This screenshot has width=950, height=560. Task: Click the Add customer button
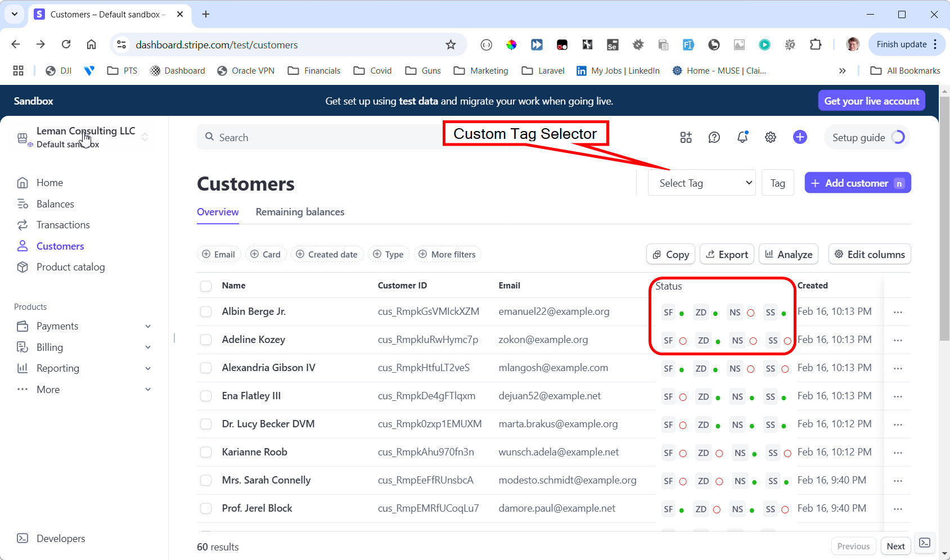tap(857, 183)
